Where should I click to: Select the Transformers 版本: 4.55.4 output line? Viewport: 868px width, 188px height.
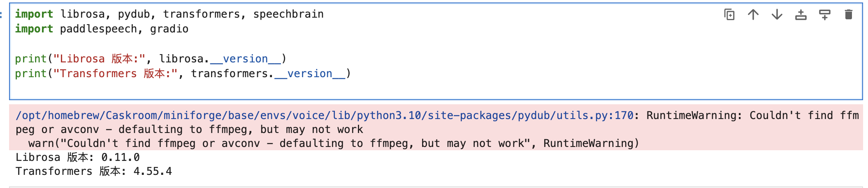tap(94, 171)
